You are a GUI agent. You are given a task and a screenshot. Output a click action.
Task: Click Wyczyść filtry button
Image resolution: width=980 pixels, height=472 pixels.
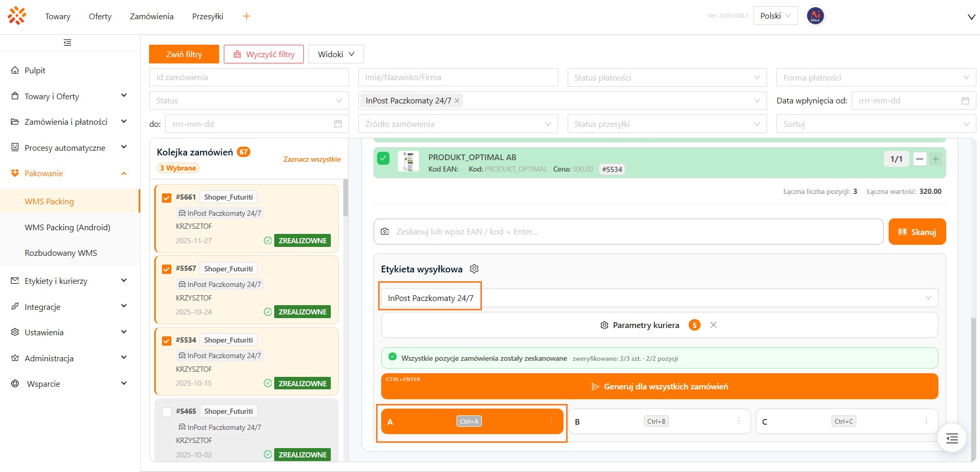[x=264, y=54]
